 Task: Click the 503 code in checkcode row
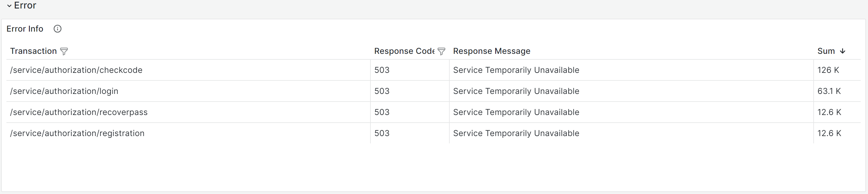click(x=382, y=70)
